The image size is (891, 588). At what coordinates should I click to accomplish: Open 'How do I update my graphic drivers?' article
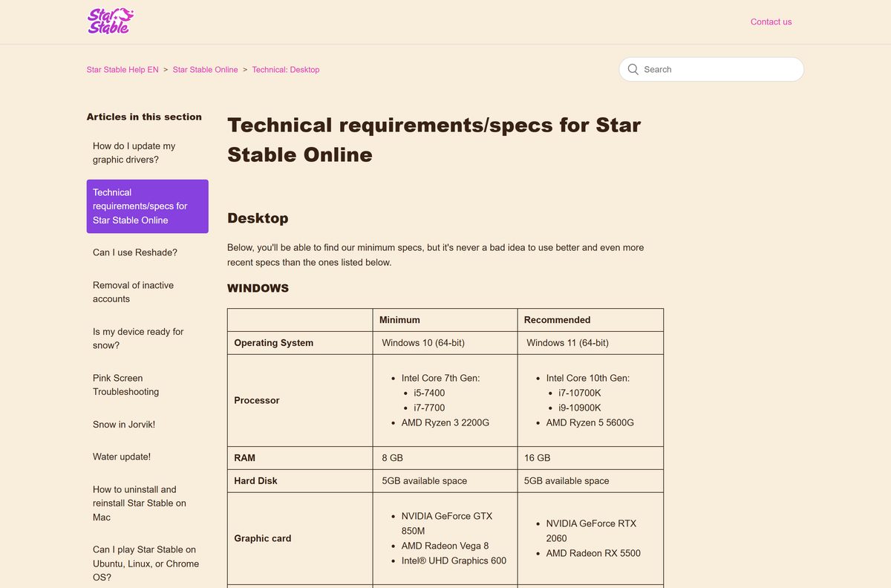click(147, 153)
